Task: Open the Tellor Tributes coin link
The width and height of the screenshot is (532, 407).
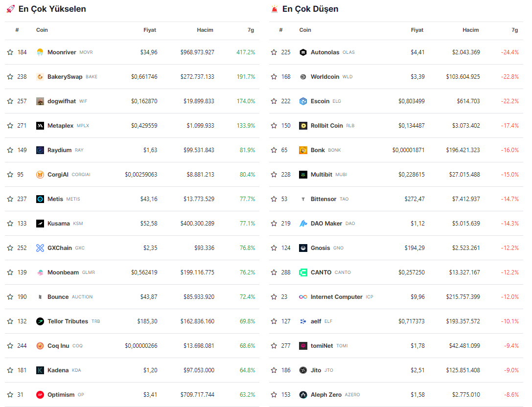Action: [68, 321]
